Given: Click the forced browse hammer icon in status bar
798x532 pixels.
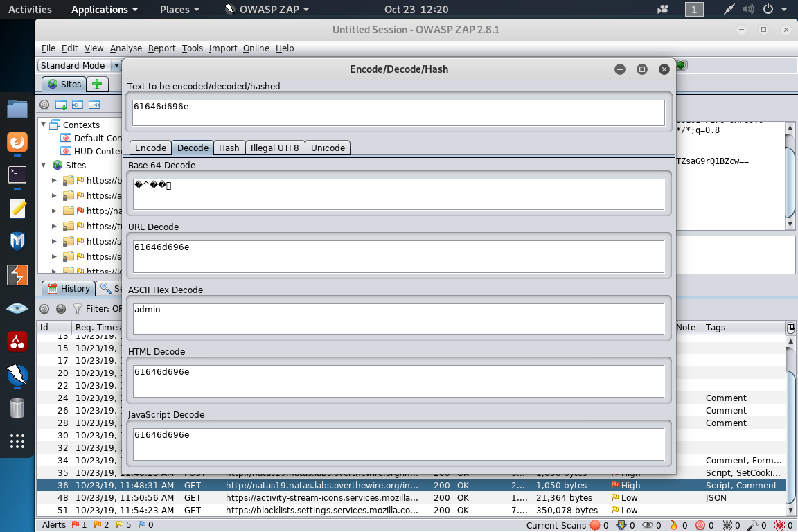Looking at the screenshot, I should click(x=753, y=525).
